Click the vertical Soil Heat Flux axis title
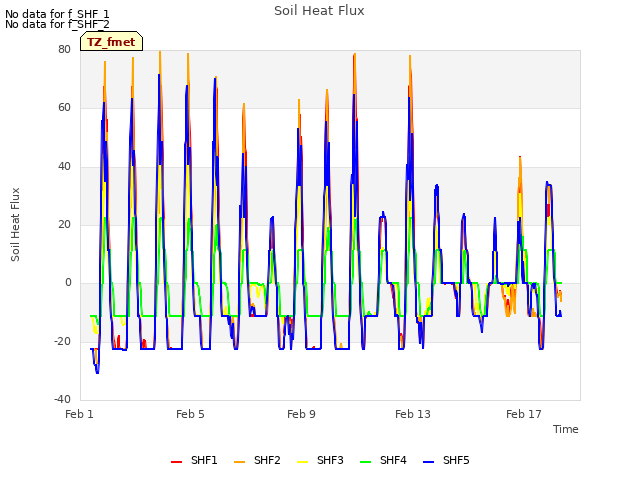640x480 pixels. click(15, 224)
